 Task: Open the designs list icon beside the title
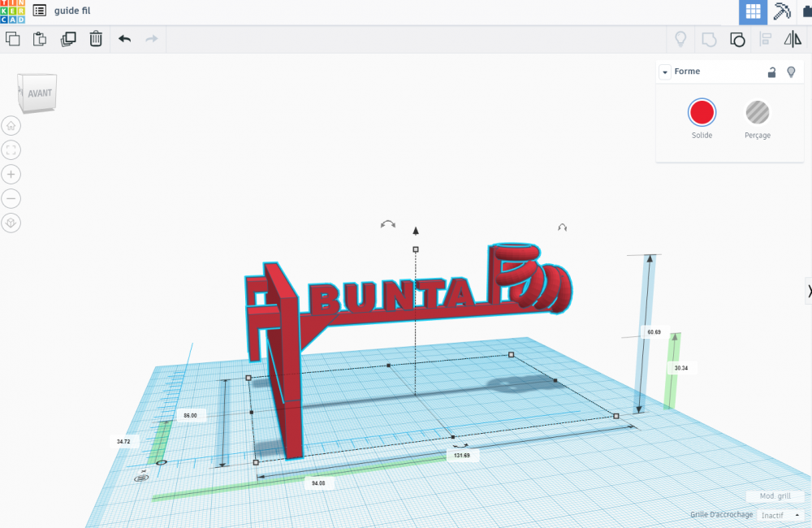(39, 11)
